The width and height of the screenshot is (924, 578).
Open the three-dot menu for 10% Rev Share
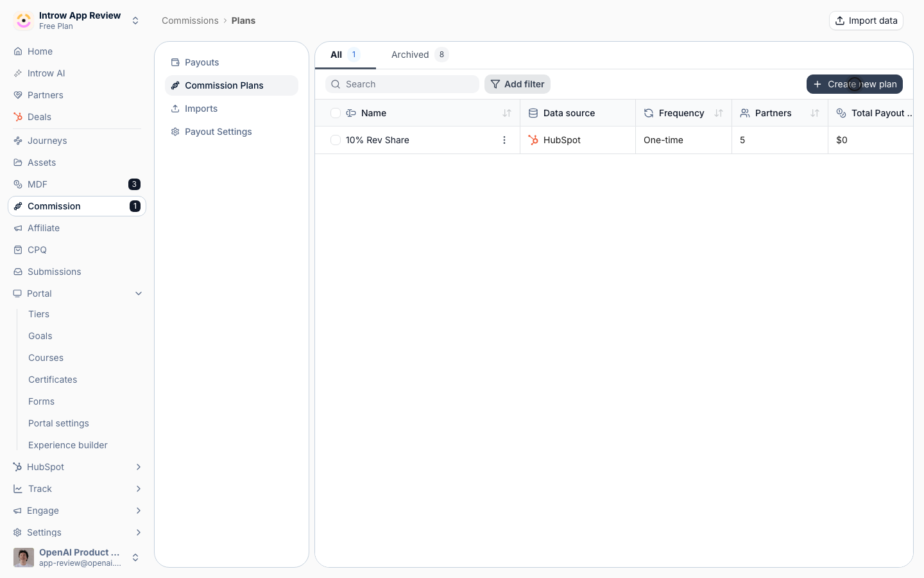(504, 140)
